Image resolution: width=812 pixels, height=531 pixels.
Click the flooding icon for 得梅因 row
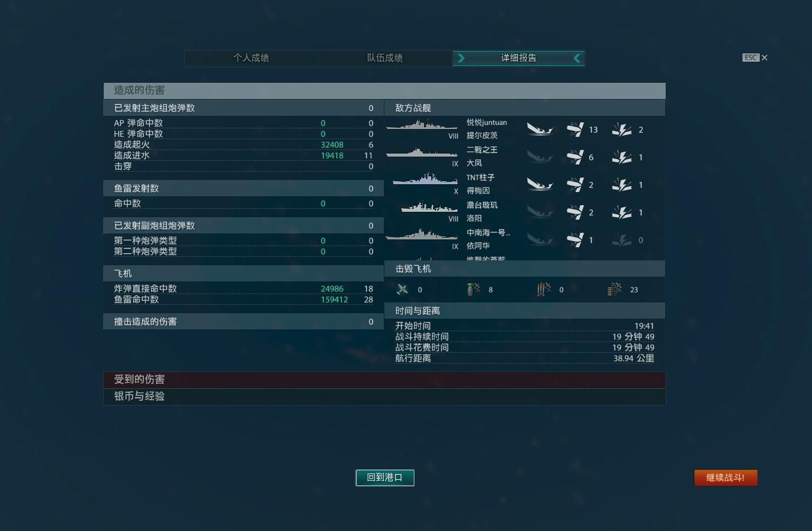coord(622,185)
